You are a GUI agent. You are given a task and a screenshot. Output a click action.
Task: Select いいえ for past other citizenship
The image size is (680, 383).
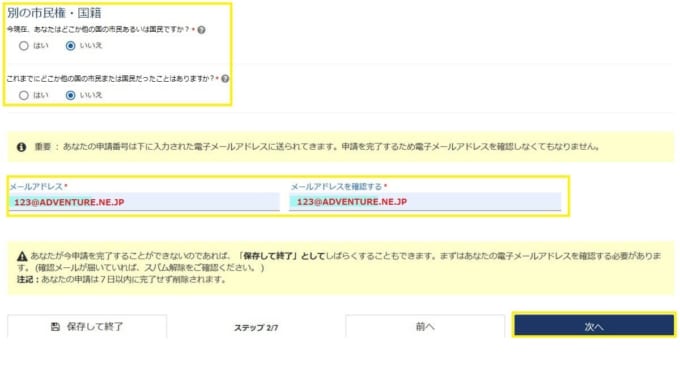[70, 95]
